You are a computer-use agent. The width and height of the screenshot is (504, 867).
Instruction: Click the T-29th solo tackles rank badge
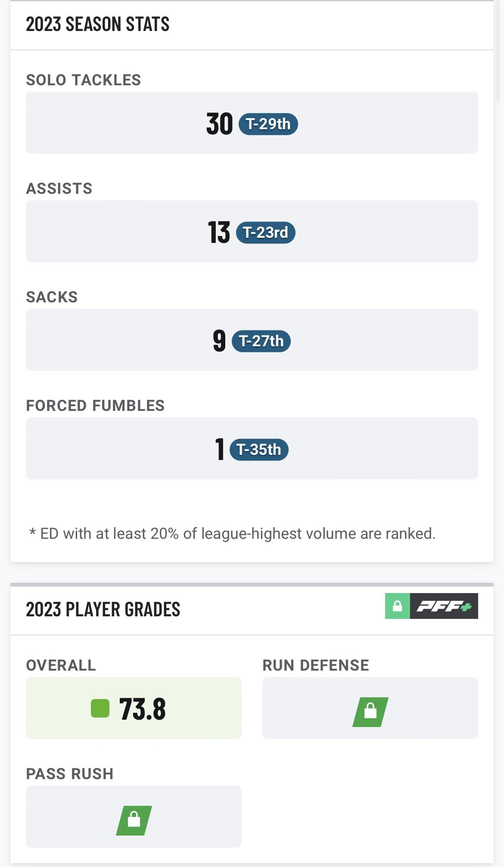pyautogui.click(x=268, y=124)
